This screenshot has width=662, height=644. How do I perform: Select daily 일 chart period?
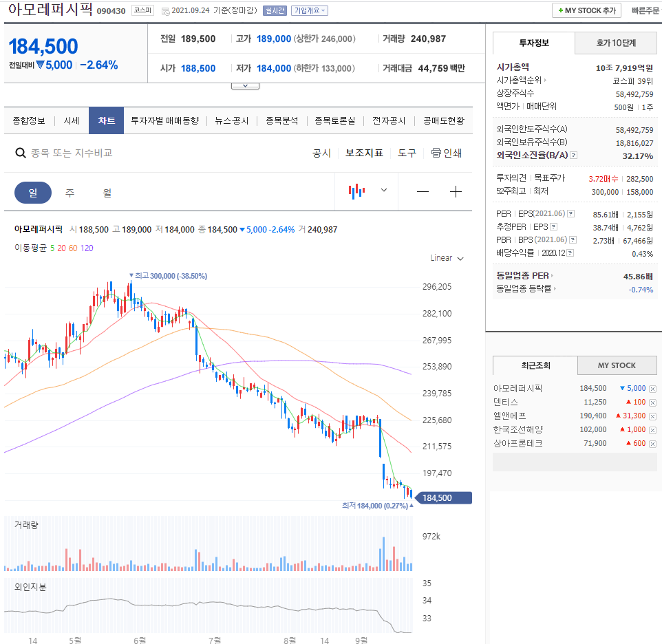coord(33,193)
